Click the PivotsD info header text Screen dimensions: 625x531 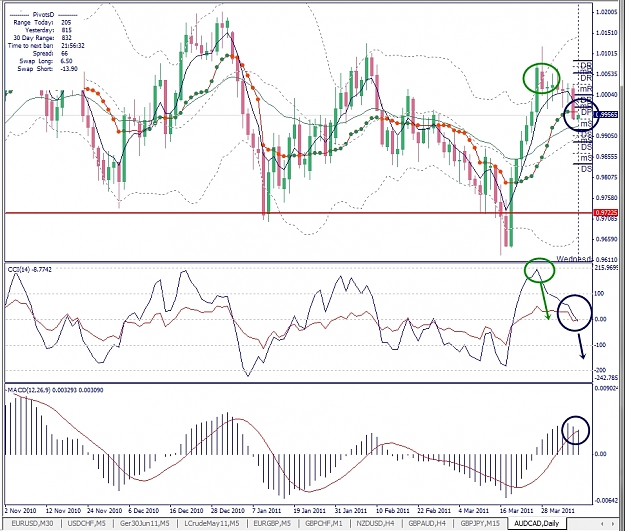[x=43, y=15]
